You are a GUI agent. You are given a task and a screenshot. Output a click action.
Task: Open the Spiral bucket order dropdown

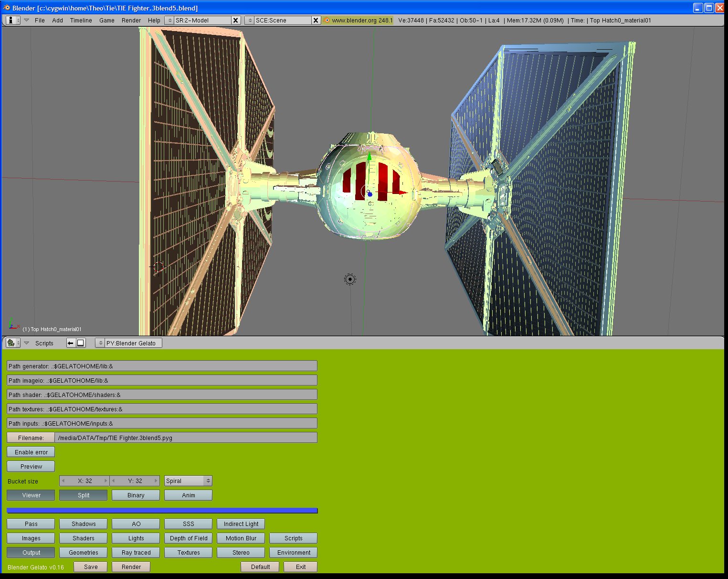[x=189, y=481]
